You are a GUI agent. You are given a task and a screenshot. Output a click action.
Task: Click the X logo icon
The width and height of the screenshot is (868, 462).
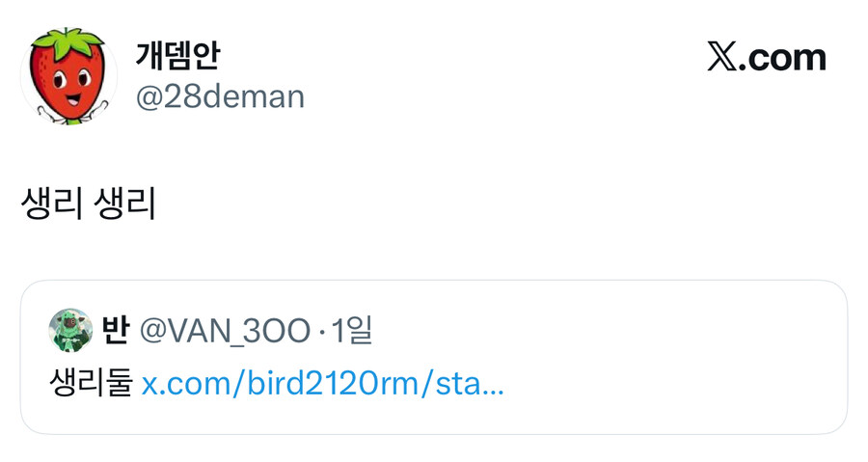click(721, 58)
